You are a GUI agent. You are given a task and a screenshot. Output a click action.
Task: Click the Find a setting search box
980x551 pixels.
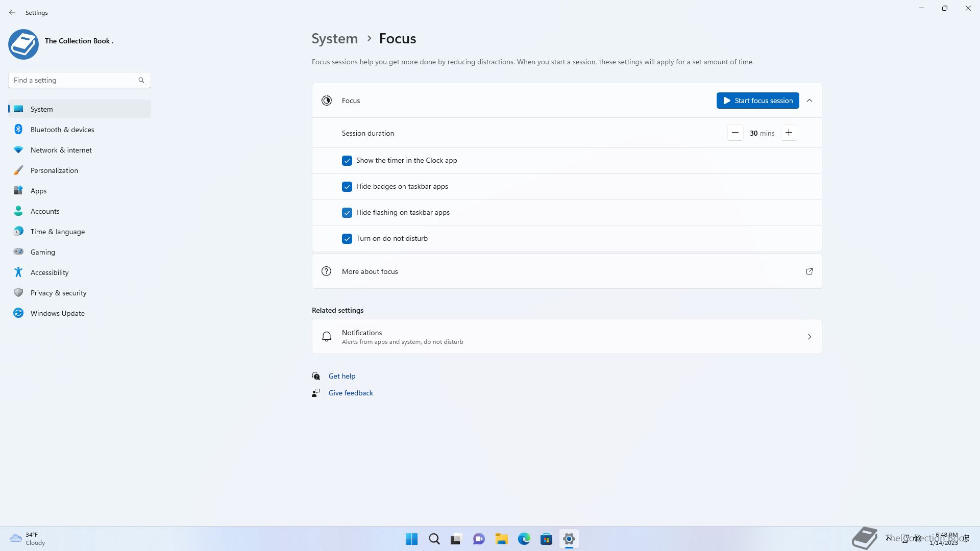click(x=74, y=80)
